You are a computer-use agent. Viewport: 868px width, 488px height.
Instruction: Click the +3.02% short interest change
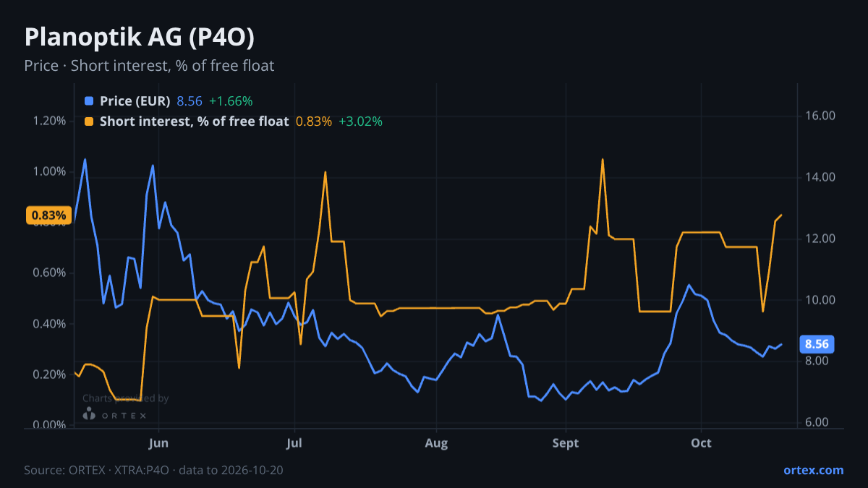(360, 121)
